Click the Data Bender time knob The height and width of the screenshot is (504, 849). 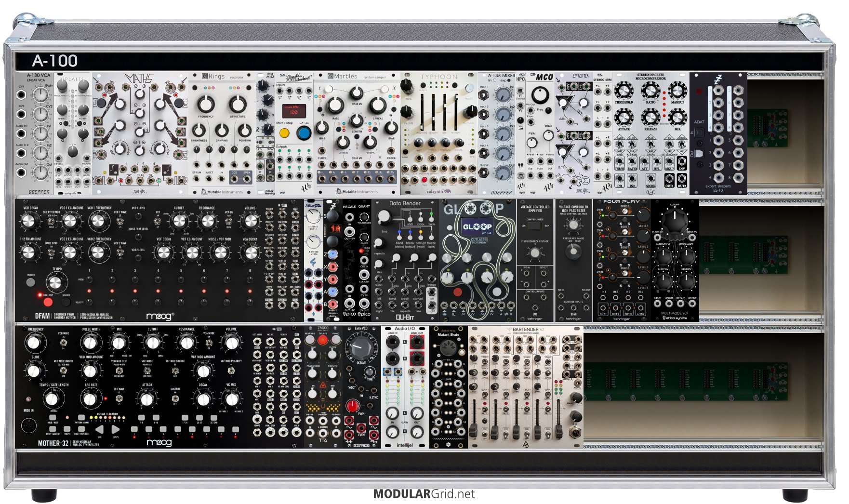pyautogui.click(x=384, y=218)
